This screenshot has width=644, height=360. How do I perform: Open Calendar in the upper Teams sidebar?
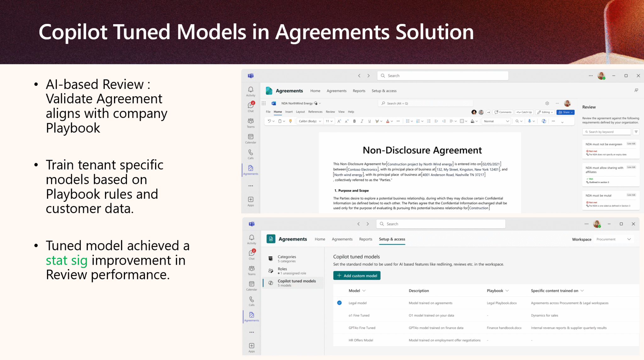click(251, 138)
